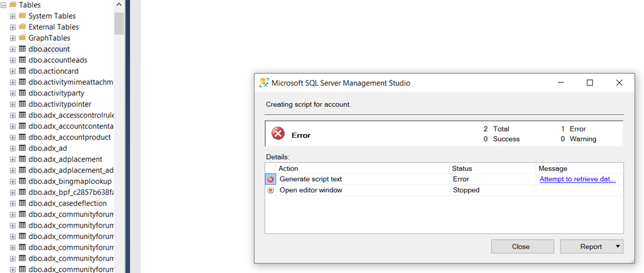Minimize the SQL Server Management Studio dialog

[x=560, y=82]
